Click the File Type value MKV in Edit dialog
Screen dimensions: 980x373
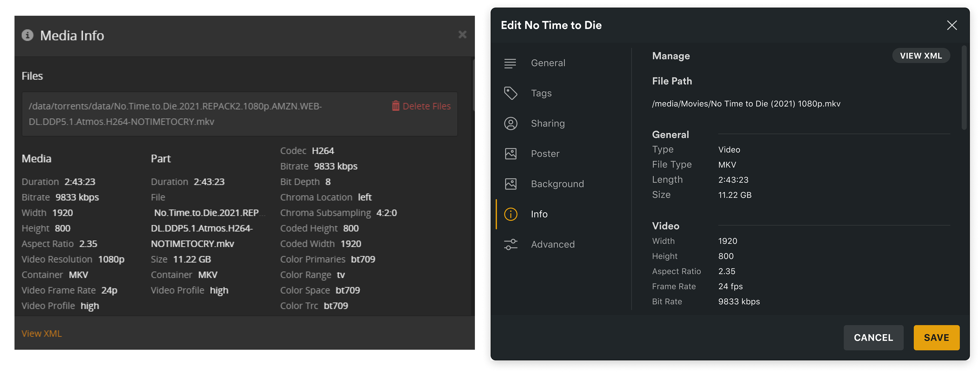click(x=727, y=165)
